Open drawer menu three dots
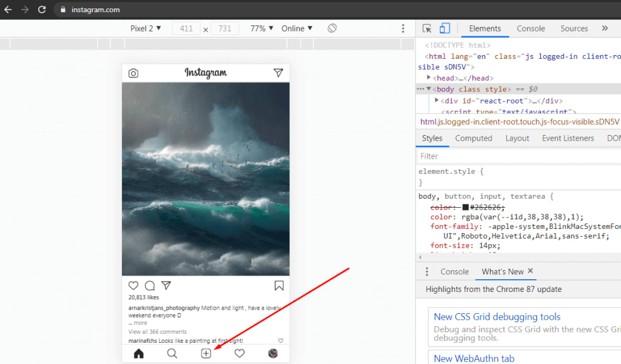 [x=426, y=271]
